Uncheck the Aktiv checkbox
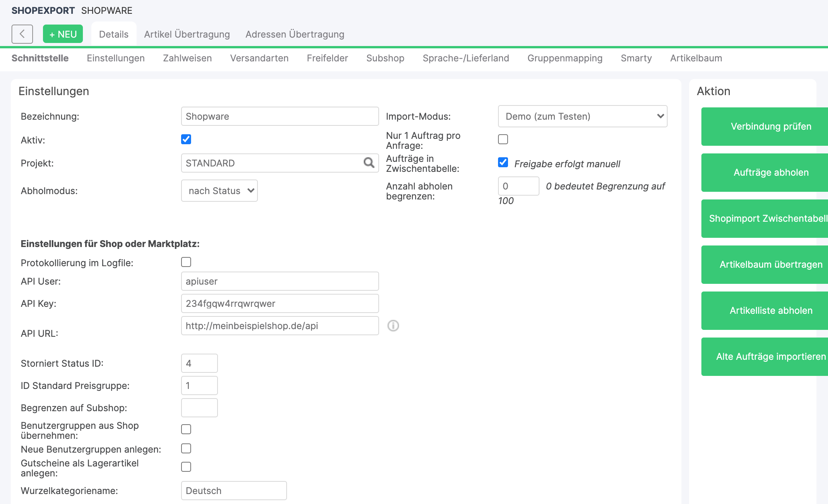 (x=186, y=139)
